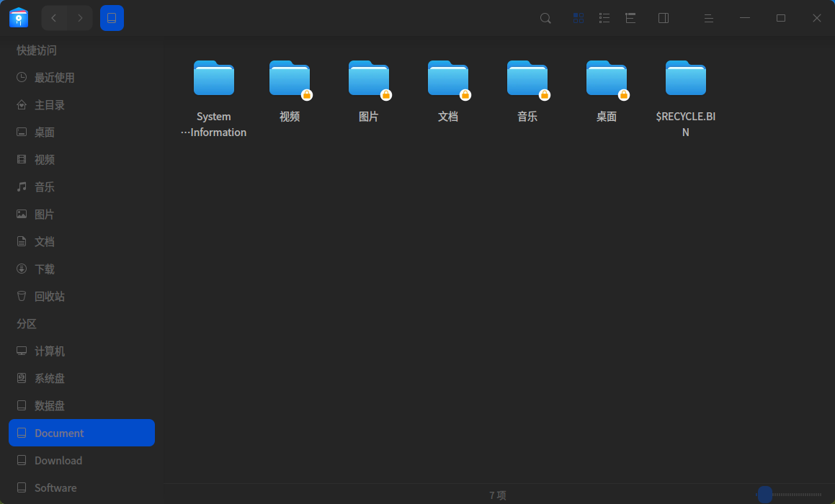The image size is (835, 504).
Task: Open 回收站 trash in sidebar
Action: (x=81, y=297)
